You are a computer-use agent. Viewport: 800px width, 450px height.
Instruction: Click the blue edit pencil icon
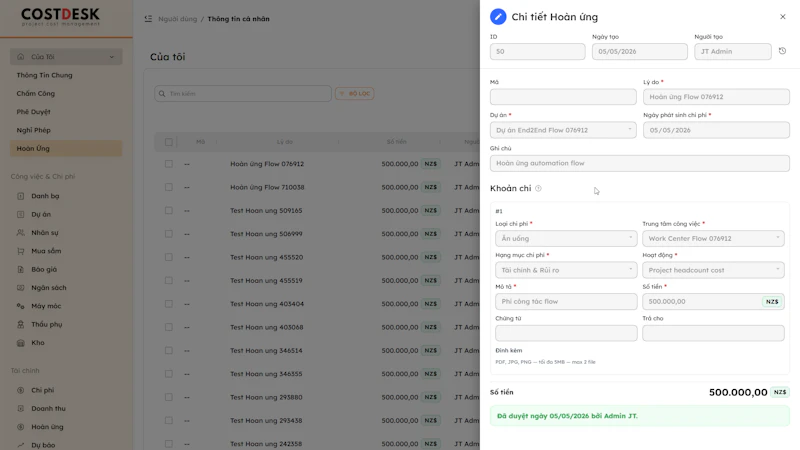pos(498,17)
